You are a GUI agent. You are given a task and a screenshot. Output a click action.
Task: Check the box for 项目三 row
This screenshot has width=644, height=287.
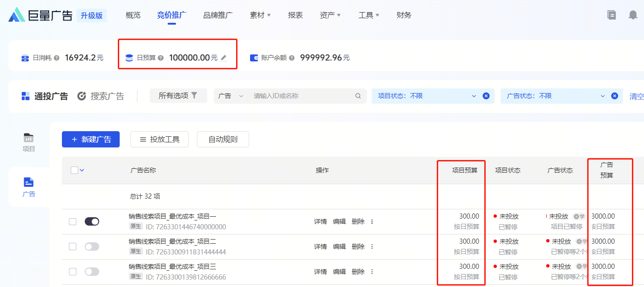(73, 272)
